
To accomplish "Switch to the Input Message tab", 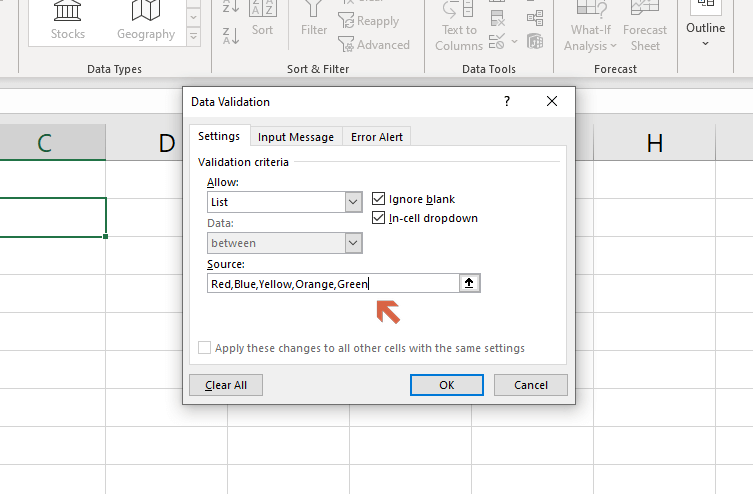I will pos(296,137).
